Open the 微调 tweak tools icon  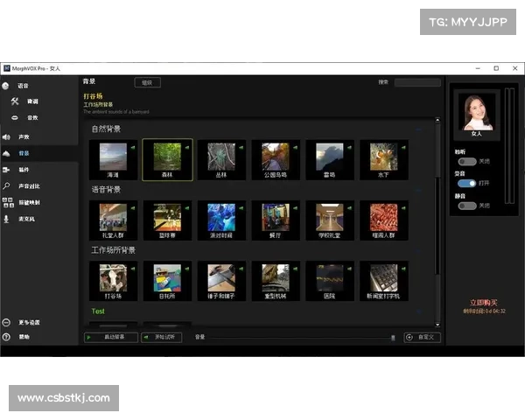tap(15, 101)
